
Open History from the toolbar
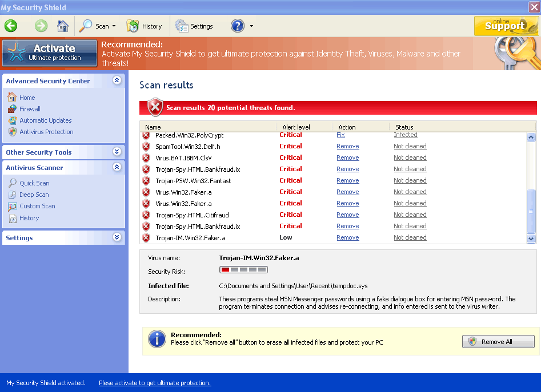click(x=145, y=26)
